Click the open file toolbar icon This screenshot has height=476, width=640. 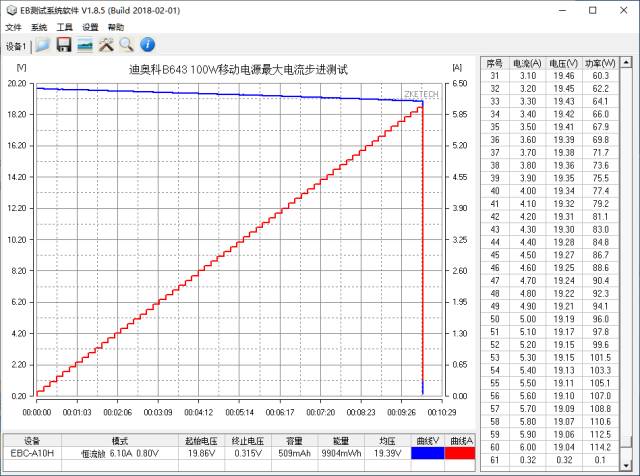42,45
